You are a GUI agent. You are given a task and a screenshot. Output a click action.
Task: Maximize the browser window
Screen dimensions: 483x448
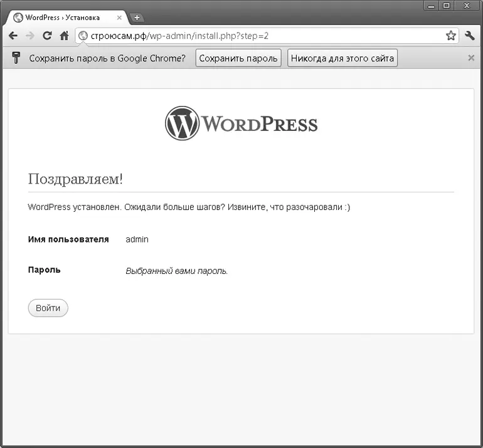pyautogui.click(x=446, y=6)
